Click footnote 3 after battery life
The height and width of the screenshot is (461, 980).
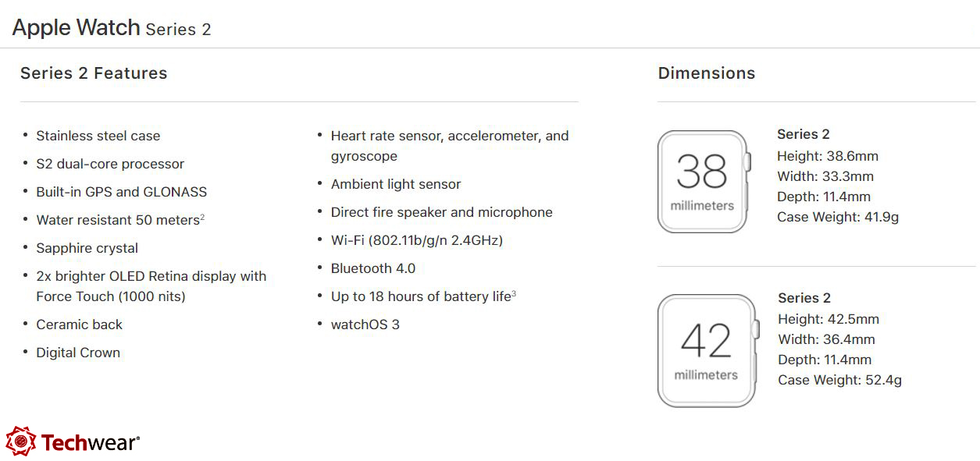[x=514, y=294]
